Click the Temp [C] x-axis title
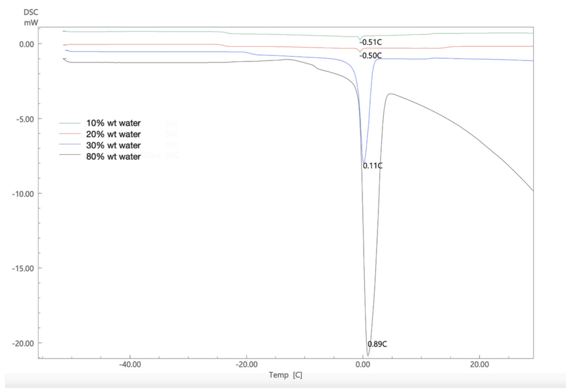The height and width of the screenshot is (392, 571). tap(285, 375)
